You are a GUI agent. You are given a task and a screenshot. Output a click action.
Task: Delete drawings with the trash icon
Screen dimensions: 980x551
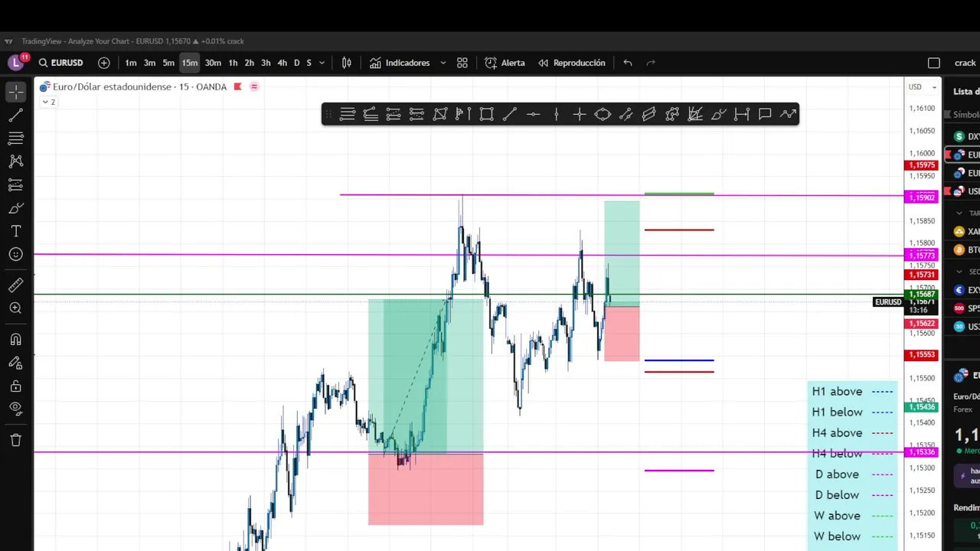coord(15,440)
